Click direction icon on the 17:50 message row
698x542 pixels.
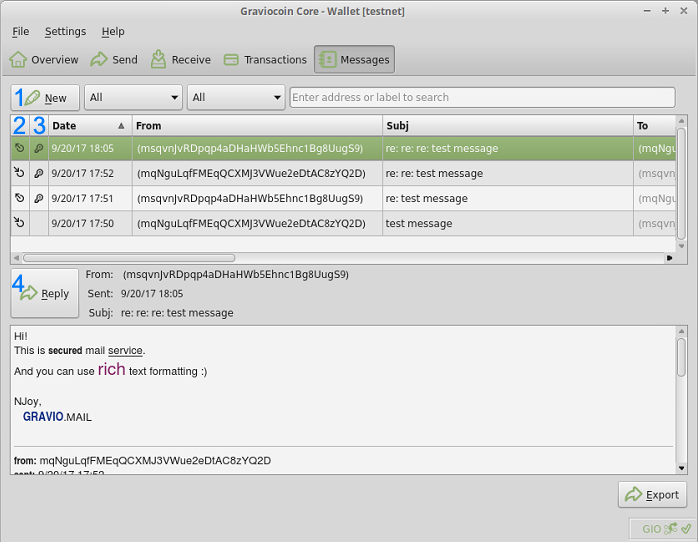20,222
